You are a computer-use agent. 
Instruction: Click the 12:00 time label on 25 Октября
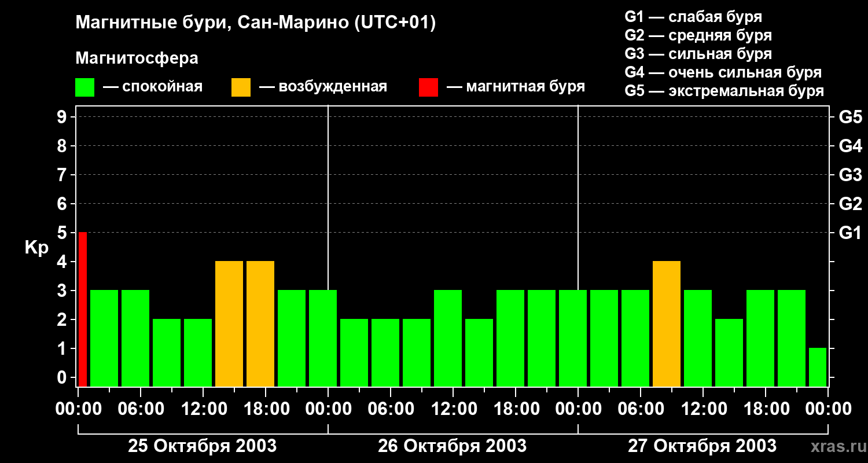(x=204, y=409)
